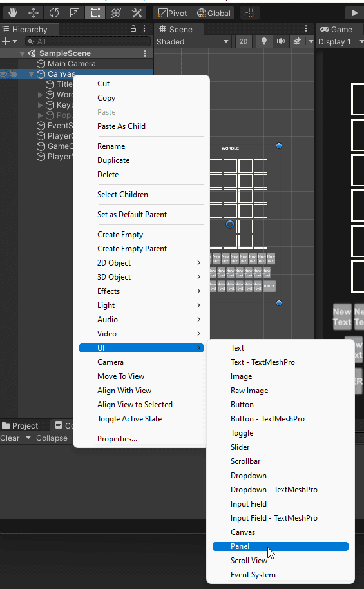Screen dimensions: 364x589
Task: Click the Hierarchy search field
Action: (x=88, y=41)
